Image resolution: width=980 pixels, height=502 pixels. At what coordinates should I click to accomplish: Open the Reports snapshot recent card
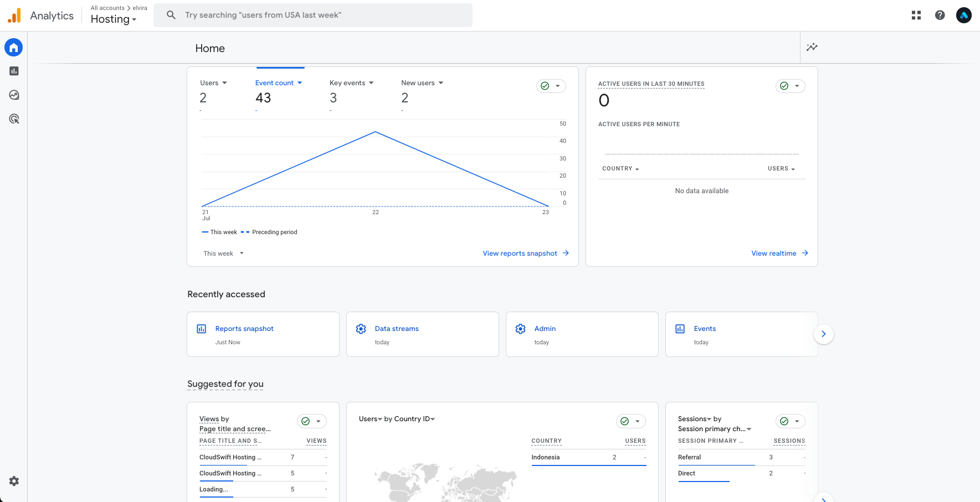263,334
